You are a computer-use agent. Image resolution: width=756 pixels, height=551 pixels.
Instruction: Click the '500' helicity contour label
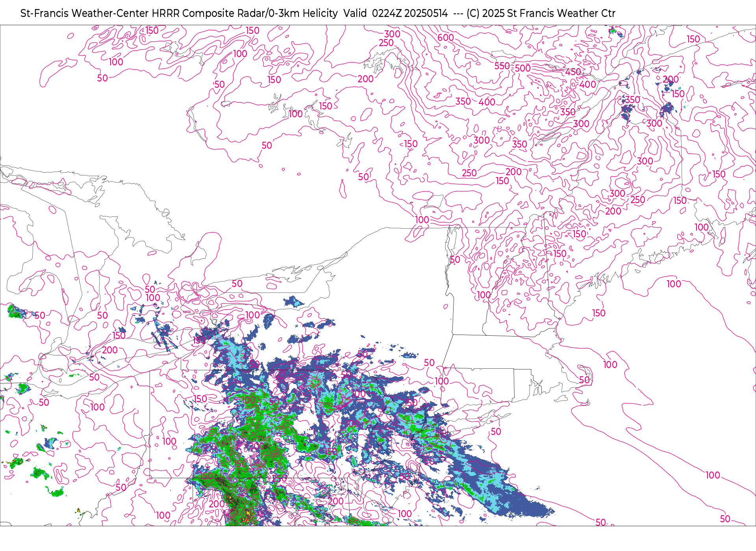coord(523,68)
